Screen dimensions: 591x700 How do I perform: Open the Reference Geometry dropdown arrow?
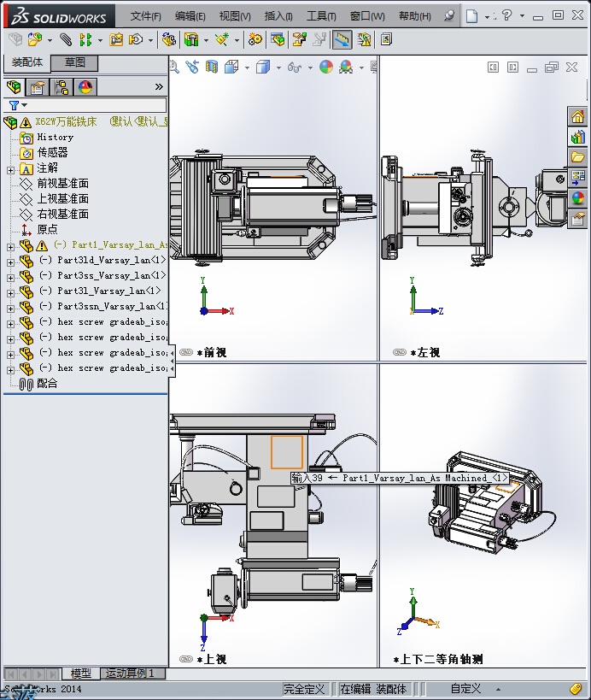pos(237,40)
